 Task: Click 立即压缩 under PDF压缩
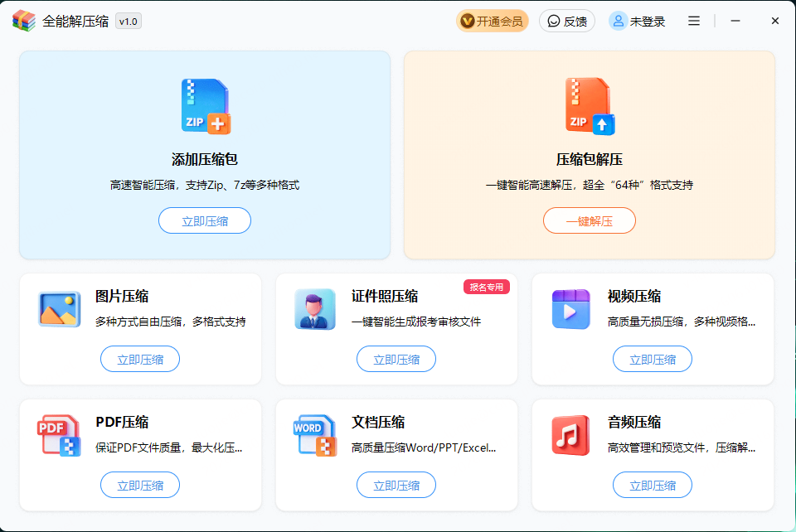pos(140,486)
